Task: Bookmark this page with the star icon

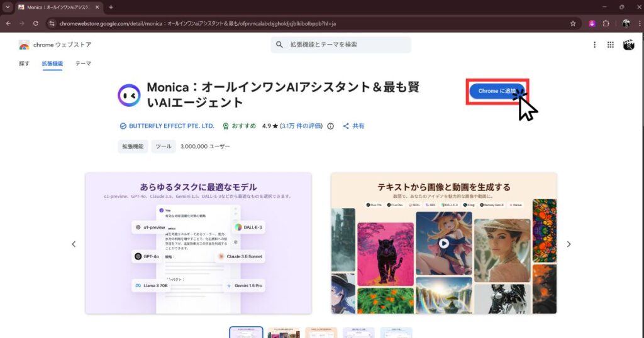Action: pyautogui.click(x=573, y=23)
